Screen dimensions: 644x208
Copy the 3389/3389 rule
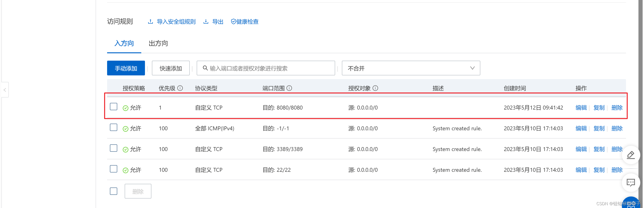tap(599, 149)
